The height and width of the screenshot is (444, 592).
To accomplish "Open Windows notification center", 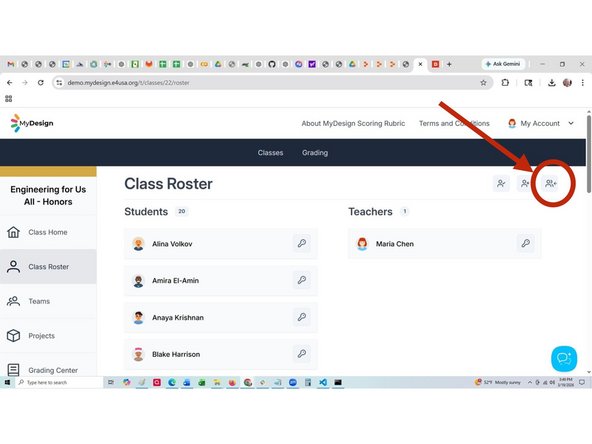I will click(582, 382).
